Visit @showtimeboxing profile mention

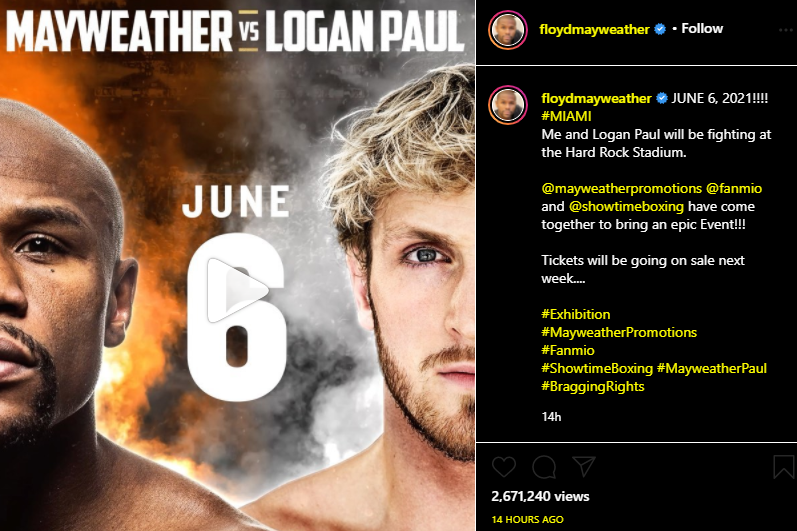coord(626,206)
